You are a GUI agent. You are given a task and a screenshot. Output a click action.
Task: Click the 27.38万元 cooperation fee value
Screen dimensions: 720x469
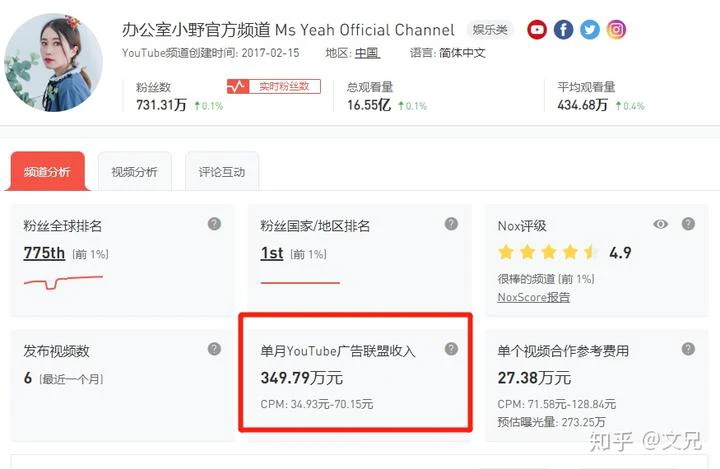[534, 378]
